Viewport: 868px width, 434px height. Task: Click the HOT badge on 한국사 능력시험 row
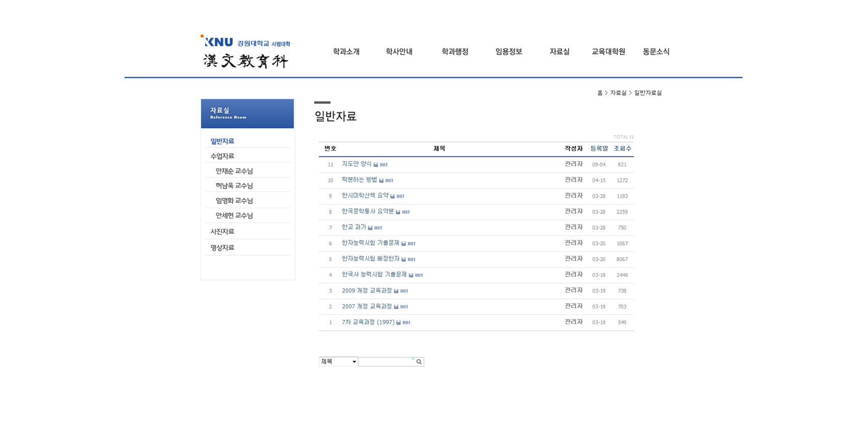point(419,276)
